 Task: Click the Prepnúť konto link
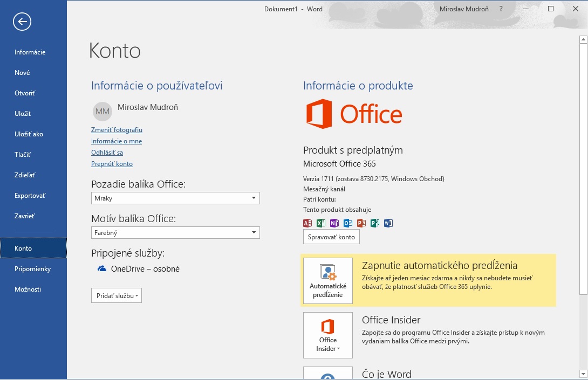112,164
